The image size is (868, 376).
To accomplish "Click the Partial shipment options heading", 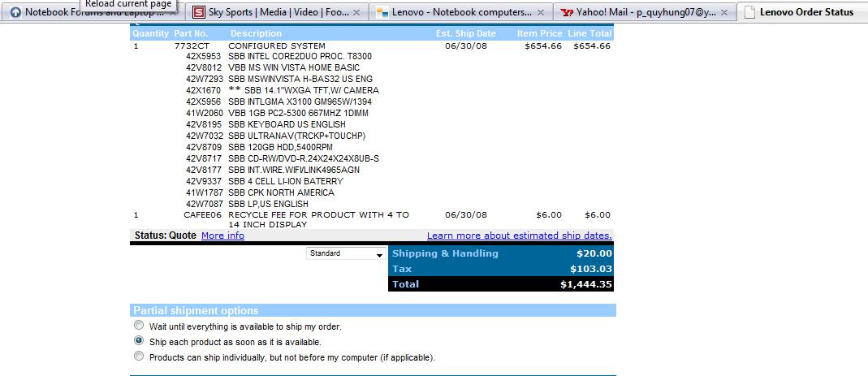I will pos(196,311).
